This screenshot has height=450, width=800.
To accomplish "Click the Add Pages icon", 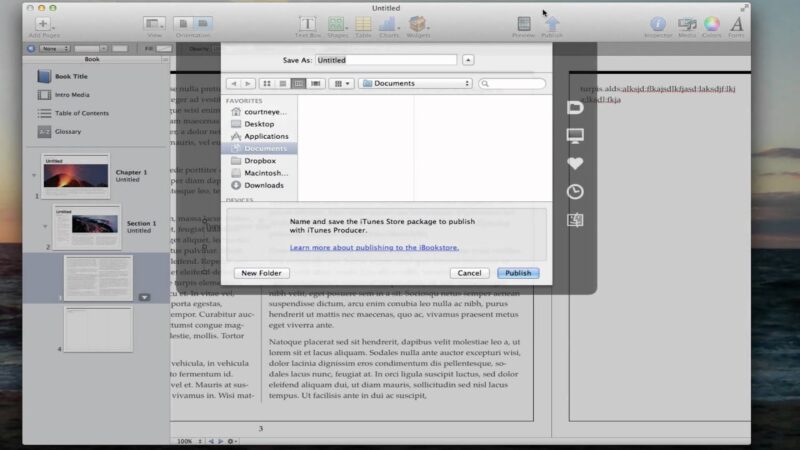I will click(x=43, y=24).
